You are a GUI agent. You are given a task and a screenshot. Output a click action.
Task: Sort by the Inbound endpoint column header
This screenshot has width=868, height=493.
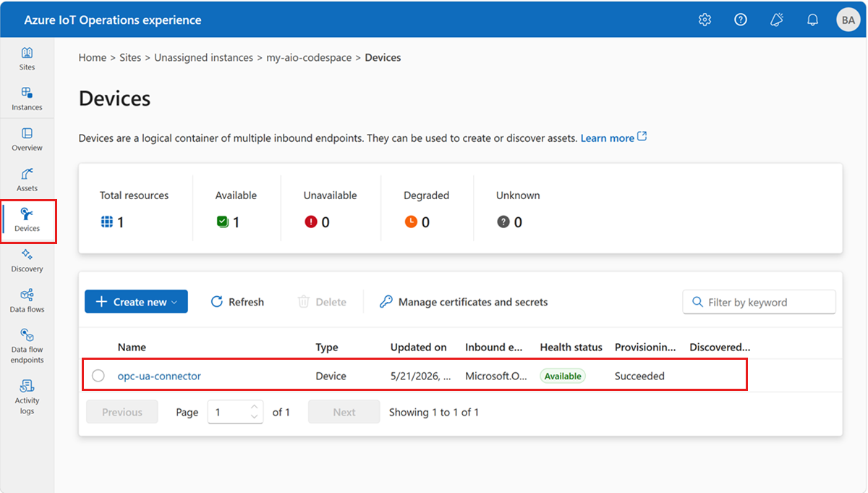[x=494, y=347]
